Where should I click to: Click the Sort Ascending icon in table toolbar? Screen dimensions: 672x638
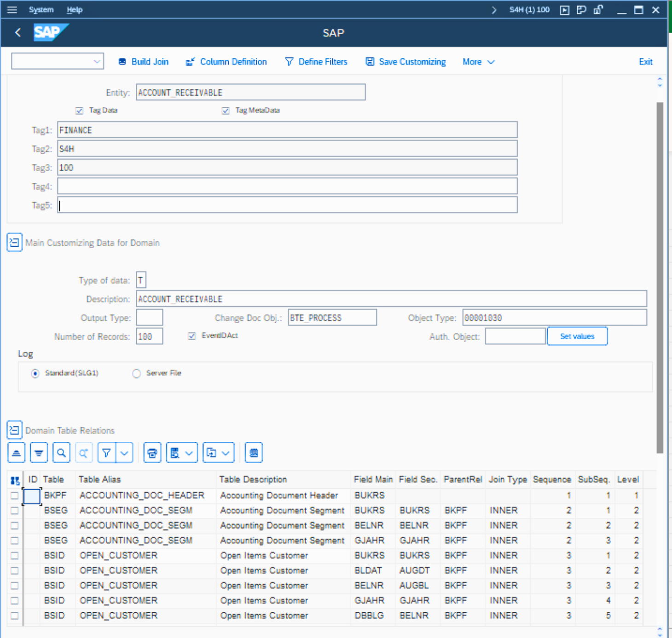[x=17, y=453]
